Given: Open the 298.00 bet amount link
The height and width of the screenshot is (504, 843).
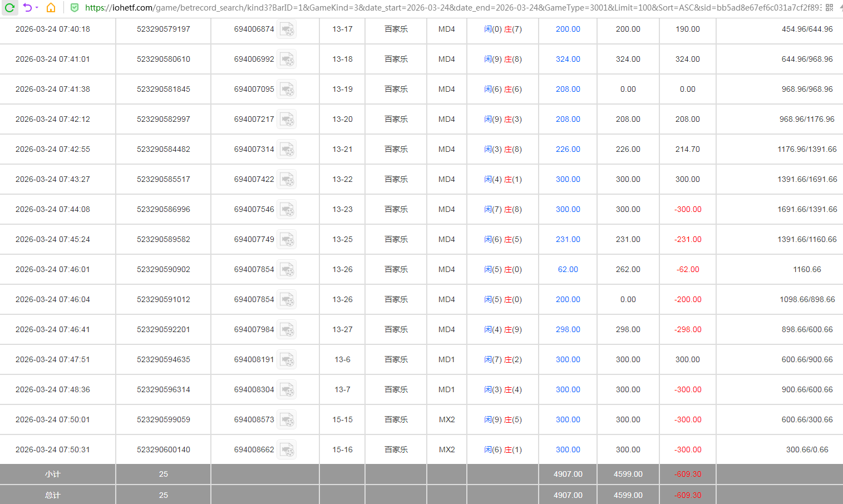Looking at the screenshot, I should tap(568, 329).
